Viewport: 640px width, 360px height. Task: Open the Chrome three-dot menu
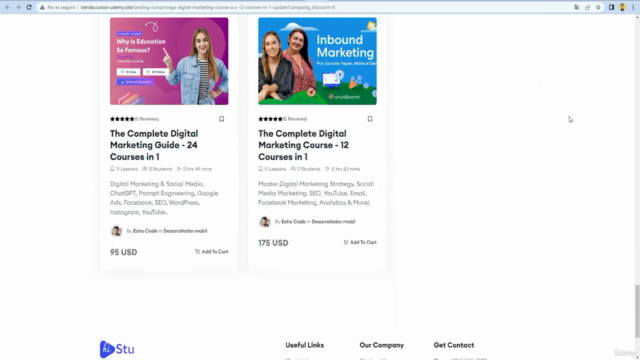point(633,7)
